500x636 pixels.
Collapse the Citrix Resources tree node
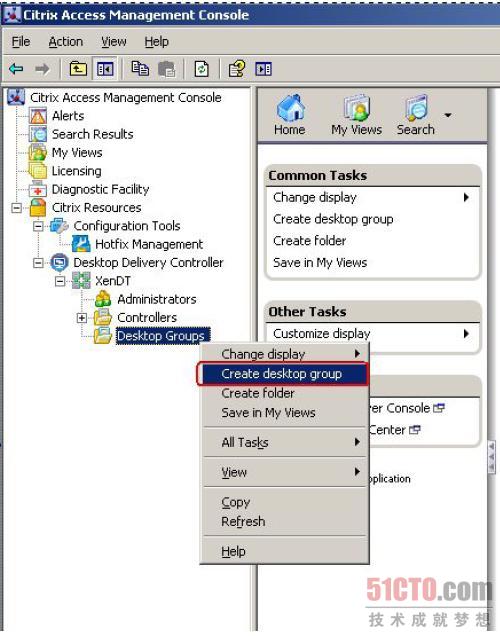(17, 208)
